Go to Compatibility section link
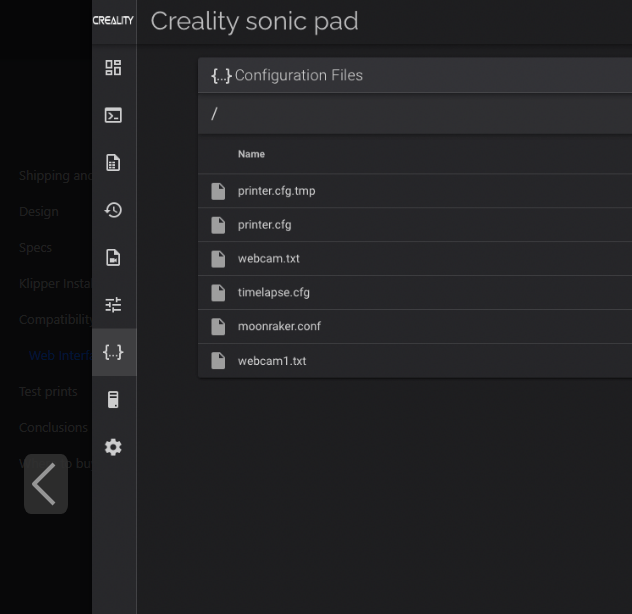 click(x=56, y=320)
